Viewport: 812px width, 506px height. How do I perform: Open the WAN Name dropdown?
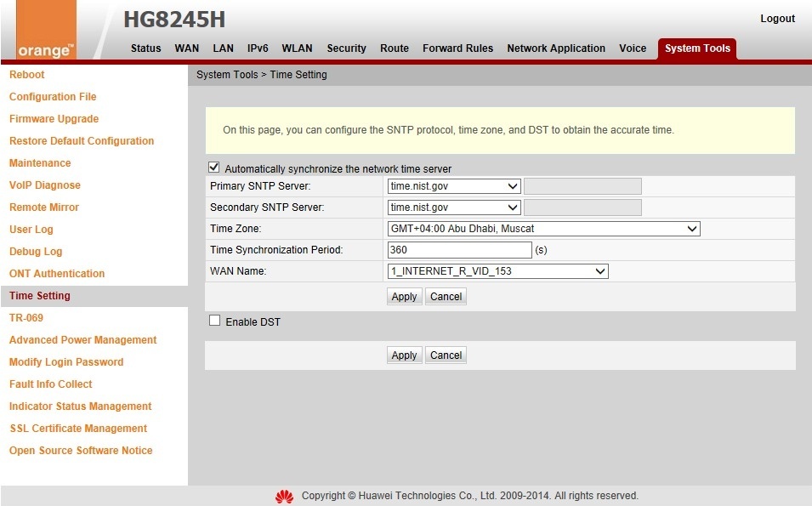(497, 271)
